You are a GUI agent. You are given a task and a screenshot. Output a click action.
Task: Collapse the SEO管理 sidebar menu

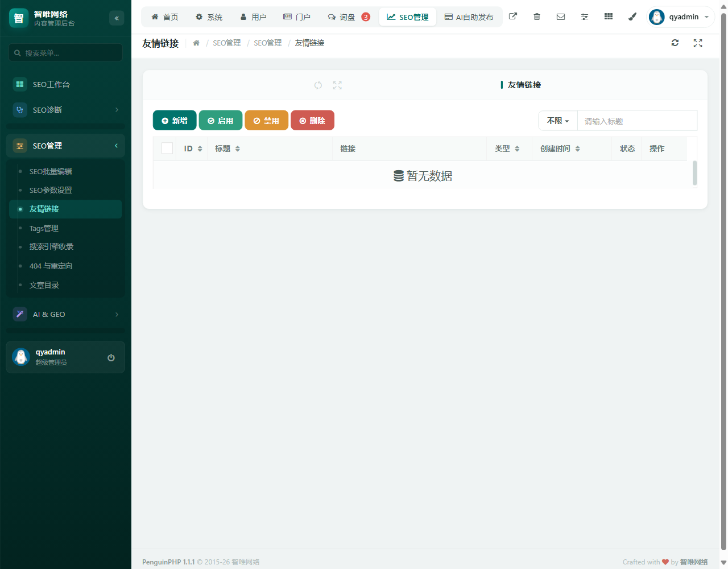(x=65, y=146)
